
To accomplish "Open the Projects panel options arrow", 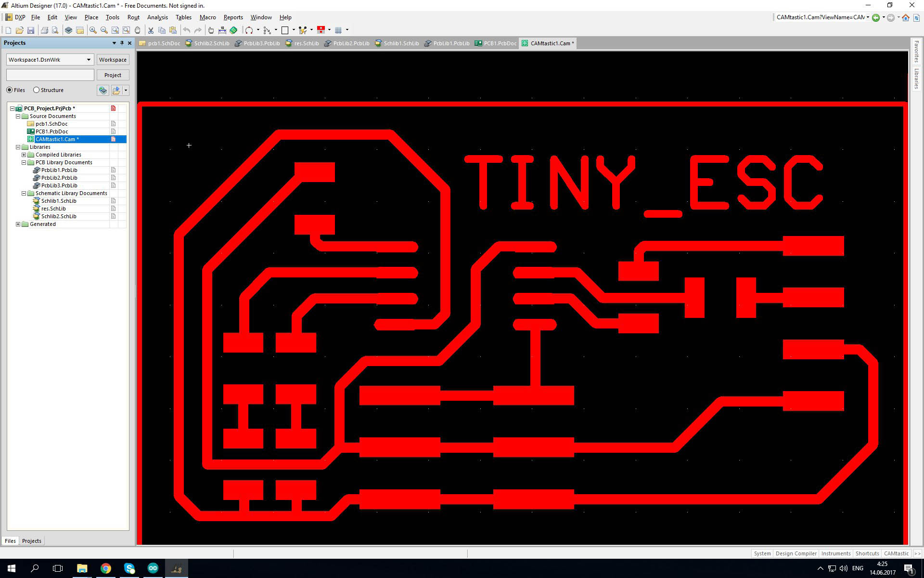I will (x=114, y=43).
